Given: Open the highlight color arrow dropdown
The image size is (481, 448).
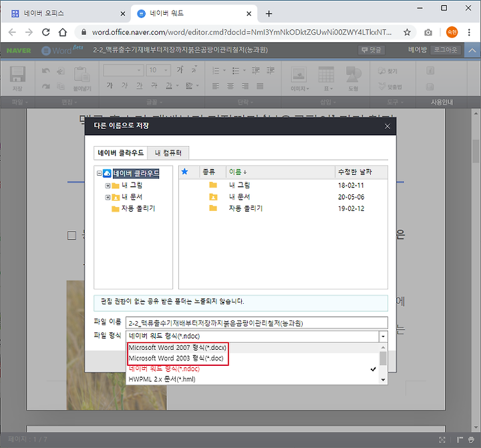Looking at the screenshot, I should coord(198,86).
